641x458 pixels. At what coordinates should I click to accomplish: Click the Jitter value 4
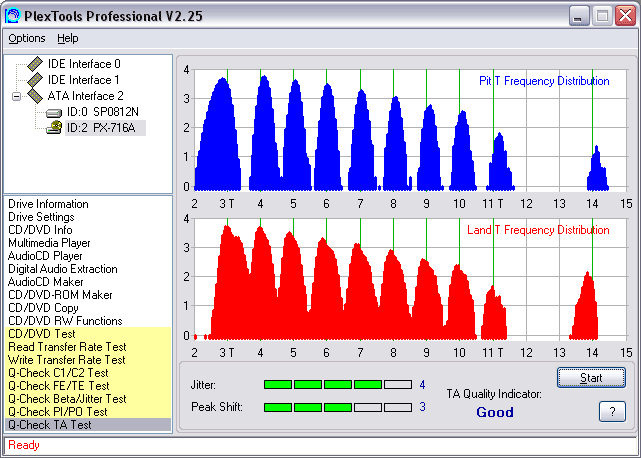coord(422,384)
